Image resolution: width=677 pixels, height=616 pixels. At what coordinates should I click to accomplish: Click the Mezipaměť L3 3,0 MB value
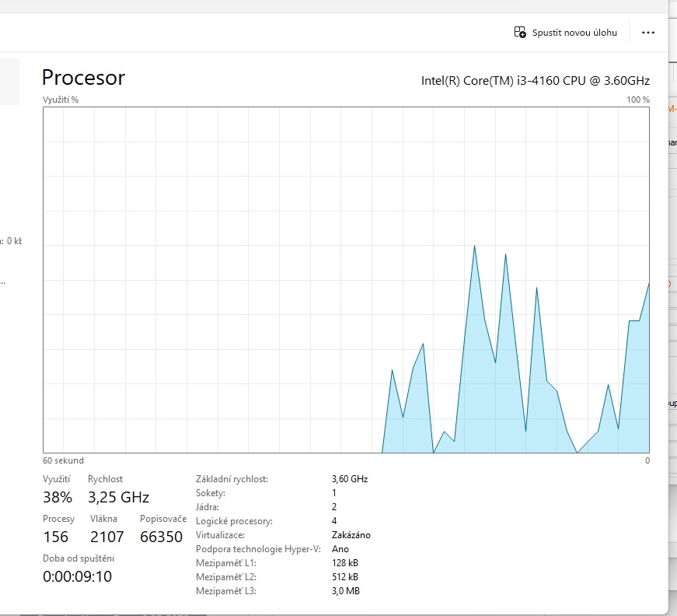345,591
